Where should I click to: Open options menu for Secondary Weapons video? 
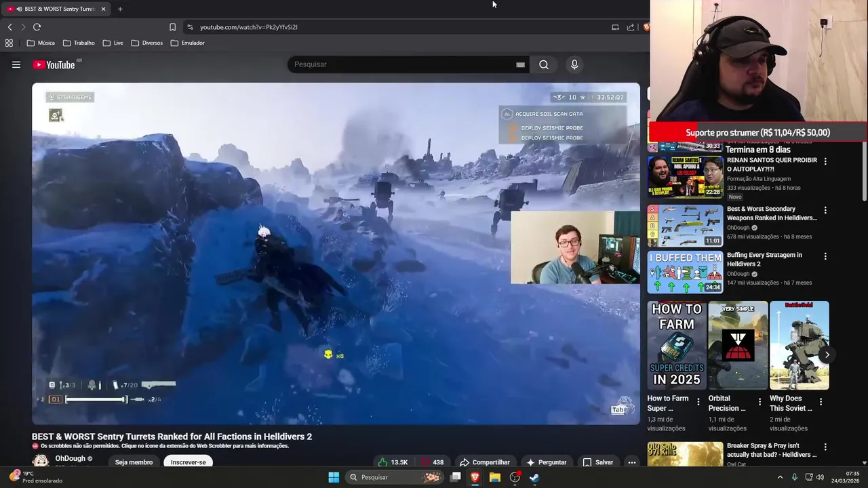825,210
